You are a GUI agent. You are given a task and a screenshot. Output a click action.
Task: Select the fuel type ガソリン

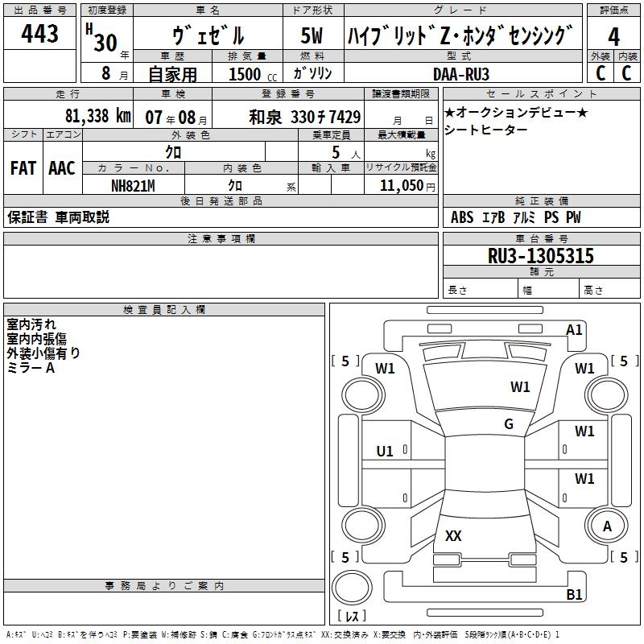pyautogui.click(x=312, y=73)
